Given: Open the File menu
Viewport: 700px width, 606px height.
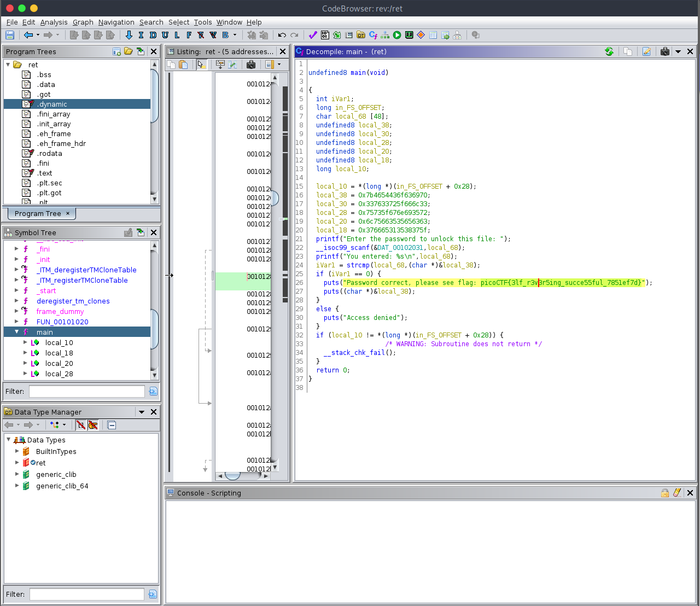Looking at the screenshot, I should pos(12,22).
